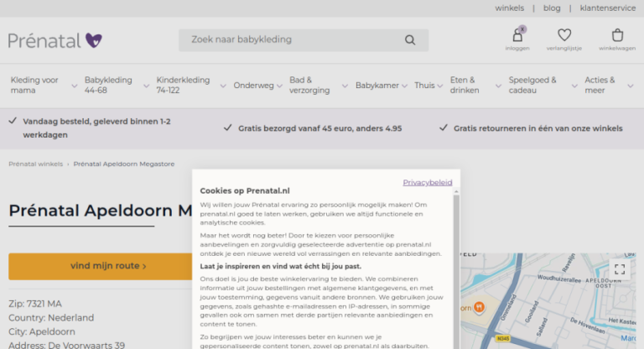Open the 'Speelgoed & cadeau' category
Viewport: 644px width, 349px height.
pos(532,85)
